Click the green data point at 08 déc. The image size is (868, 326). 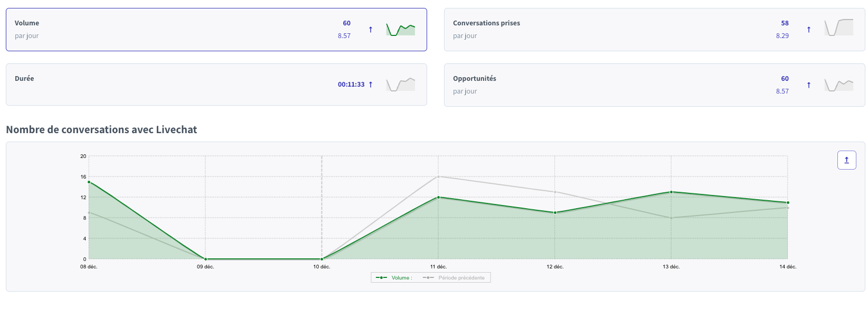click(89, 182)
